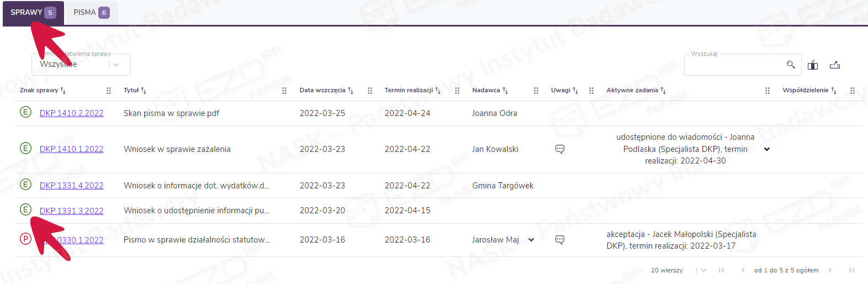Go to the next page of results
Image resolution: width=868 pixels, height=284 pixels.
[x=829, y=270]
